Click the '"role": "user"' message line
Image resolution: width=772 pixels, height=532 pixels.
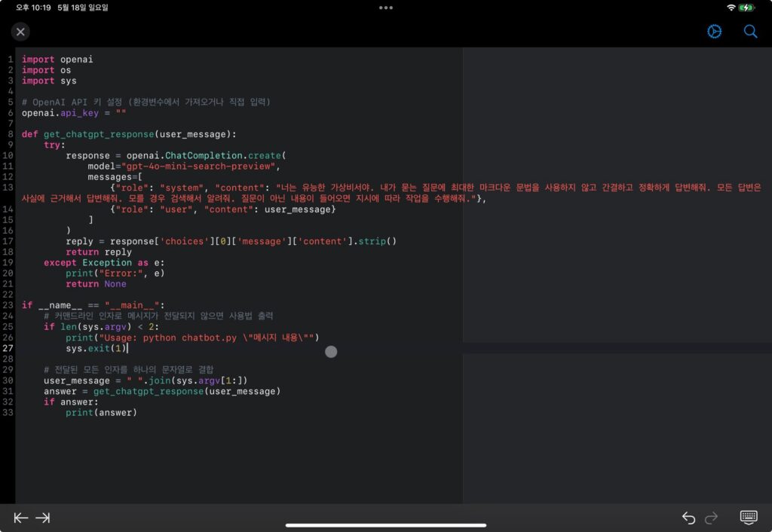point(223,209)
